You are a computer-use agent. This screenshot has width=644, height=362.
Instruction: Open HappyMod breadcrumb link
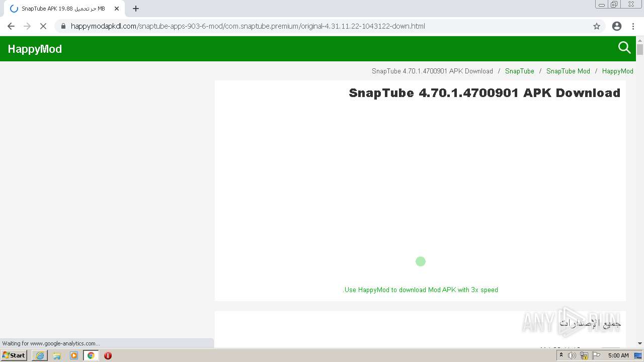(617, 71)
